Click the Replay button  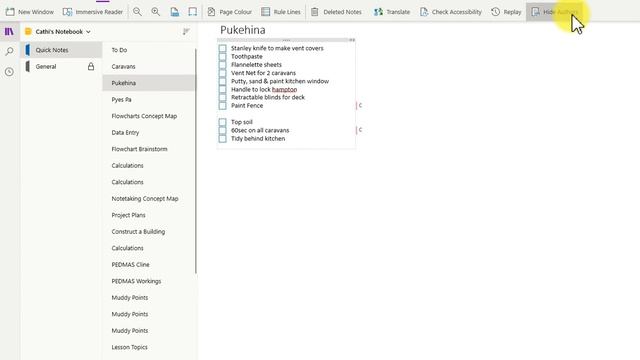pyautogui.click(x=506, y=12)
